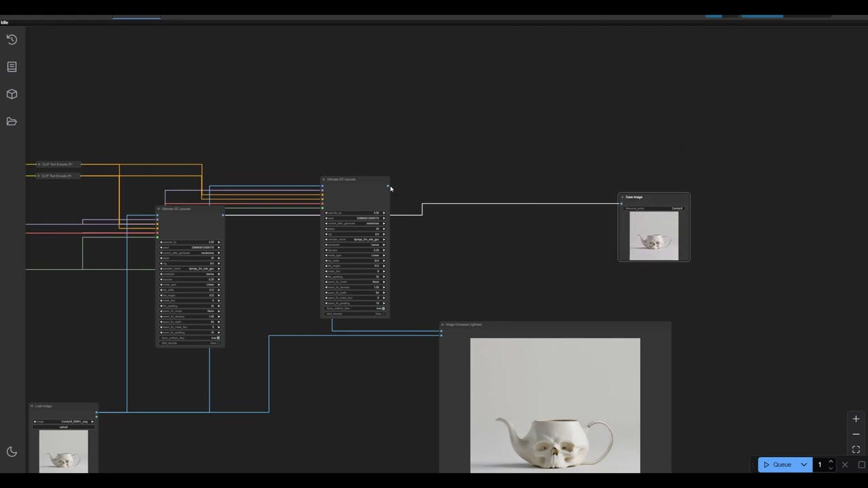Viewport: 868px width, 488px height.
Task: Toggle force_uniform_tiles on the left Upscale node
Action: coord(190,338)
